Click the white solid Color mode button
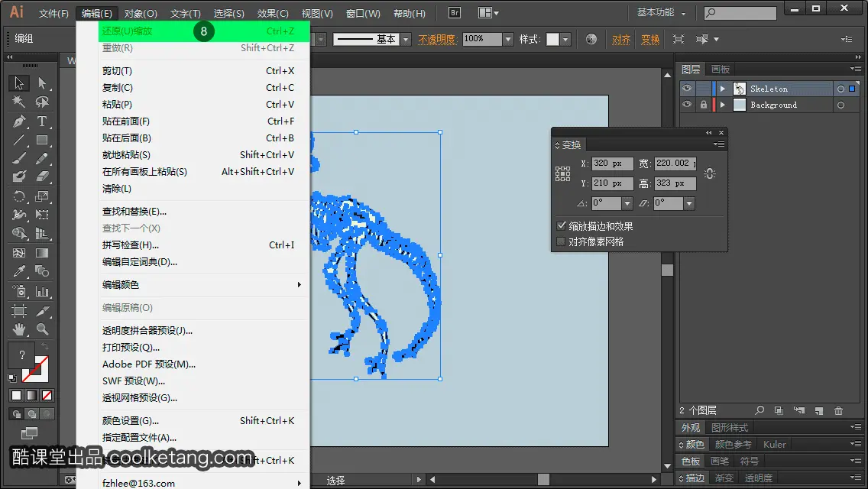 pyautogui.click(x=17, y=396)
